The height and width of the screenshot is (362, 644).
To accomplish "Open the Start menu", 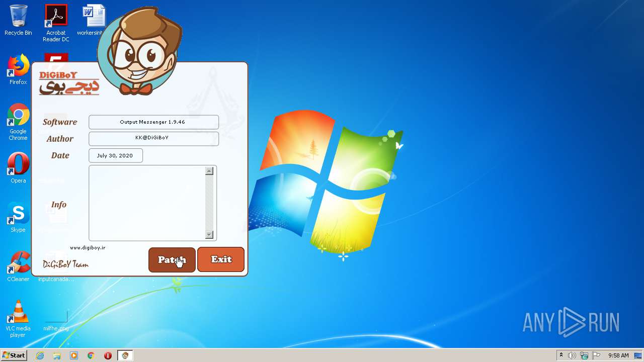I will coord(14,355).
